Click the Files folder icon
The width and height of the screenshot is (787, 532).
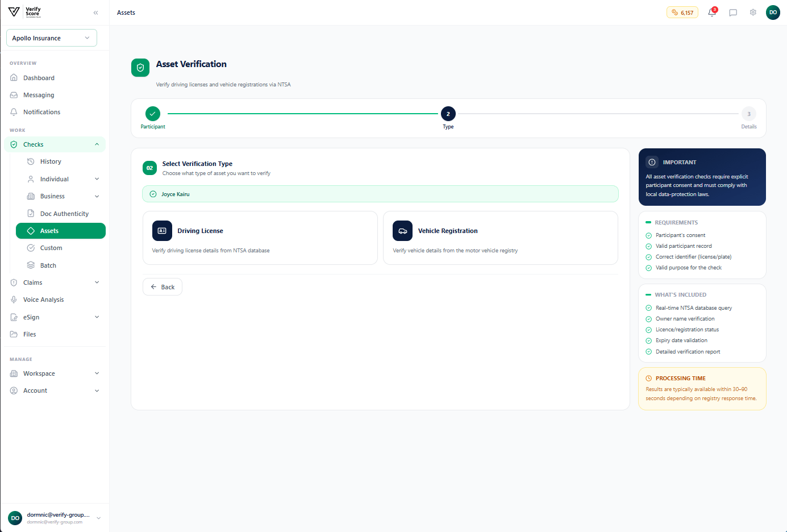[14, 334]
